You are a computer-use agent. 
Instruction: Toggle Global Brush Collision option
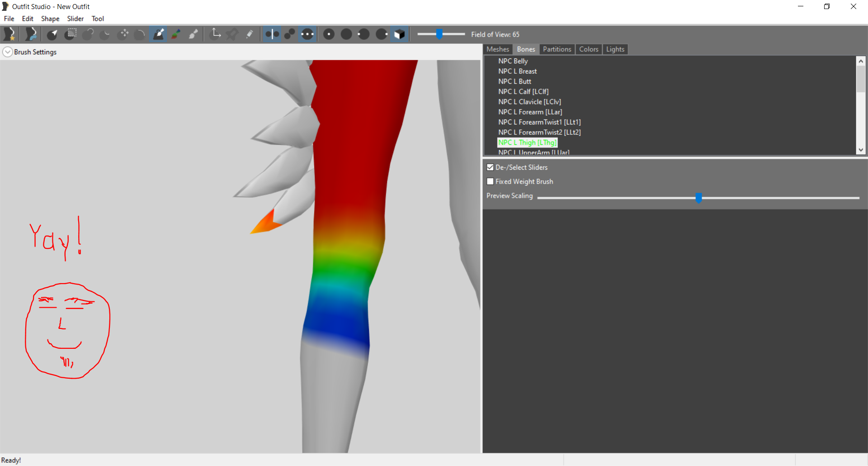tap(307, 34)
